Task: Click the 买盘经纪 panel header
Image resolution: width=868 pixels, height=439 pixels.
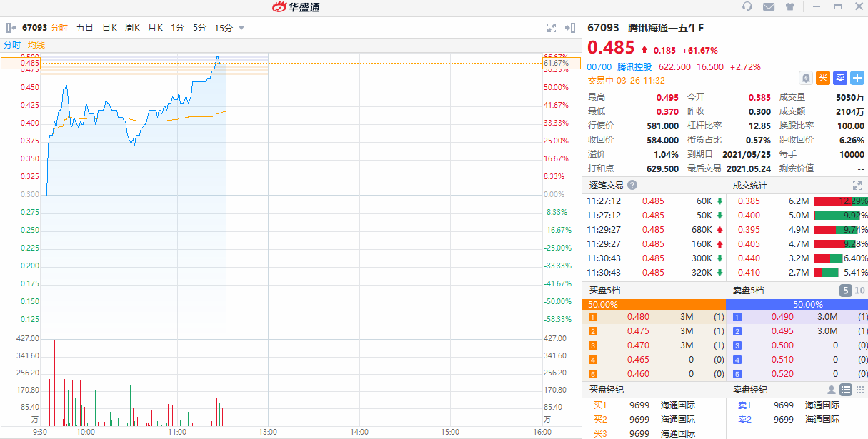Action: [606, 390]
